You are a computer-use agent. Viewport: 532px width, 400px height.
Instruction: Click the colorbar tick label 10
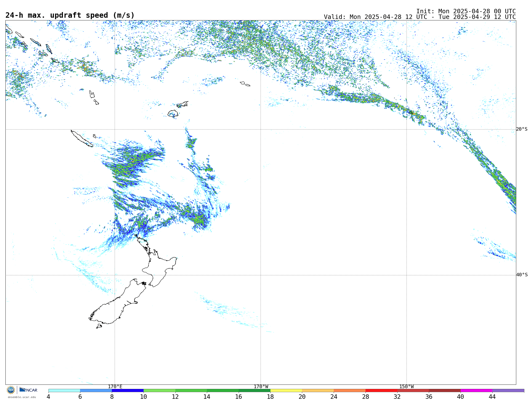(144, 397)
